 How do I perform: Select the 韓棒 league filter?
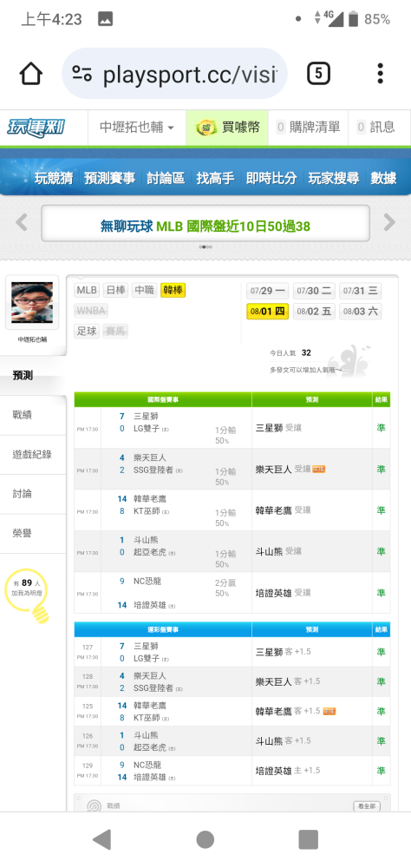click(173, 290)
